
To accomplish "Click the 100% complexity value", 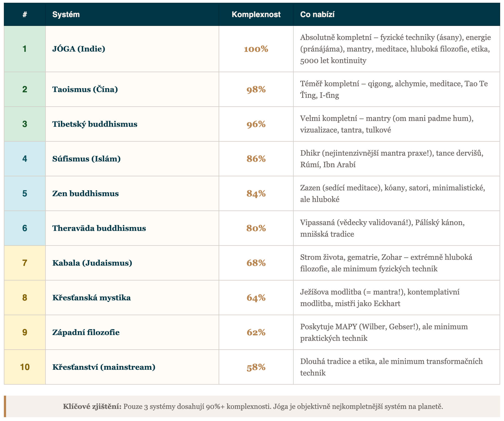I will [x=256, y=49].
